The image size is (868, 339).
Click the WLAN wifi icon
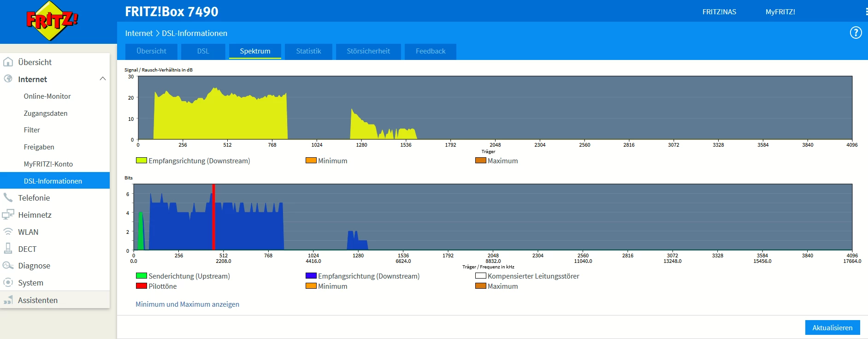point(8,232)
